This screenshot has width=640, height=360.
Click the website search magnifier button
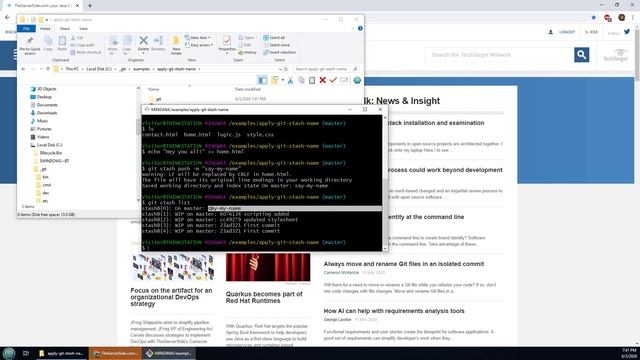[x=582, y=55]
